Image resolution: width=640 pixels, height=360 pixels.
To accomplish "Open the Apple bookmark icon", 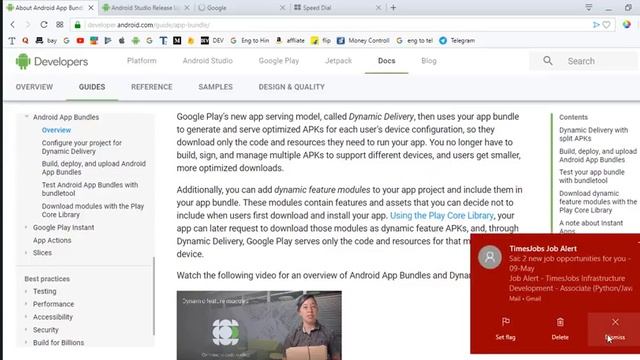I will click(122, 40).
